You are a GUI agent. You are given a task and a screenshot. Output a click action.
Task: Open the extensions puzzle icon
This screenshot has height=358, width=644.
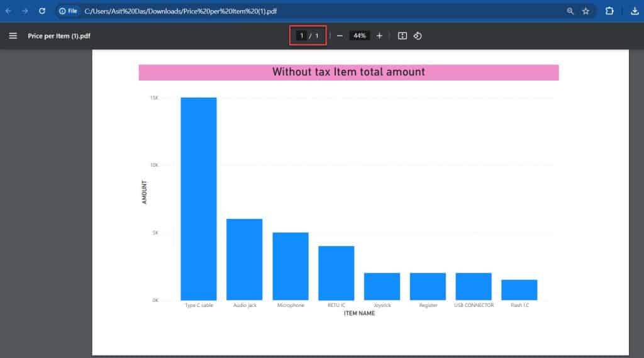coord(609,11)
